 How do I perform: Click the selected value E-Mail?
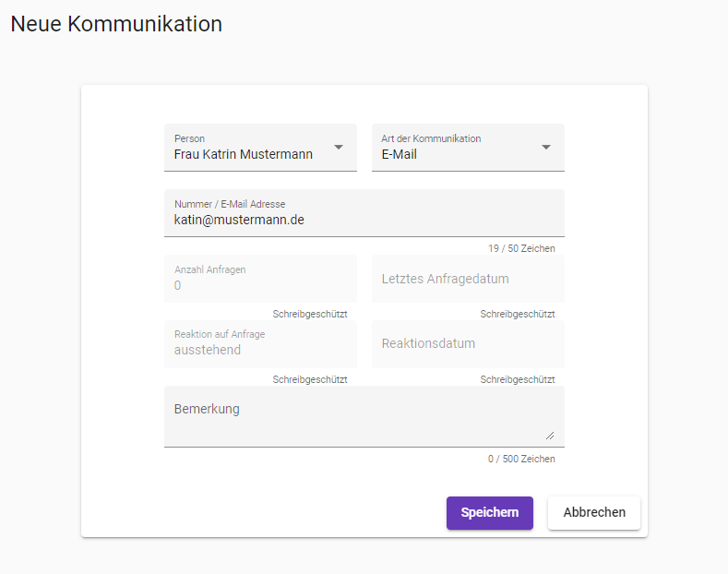pyautogui.click(x=400, y=155)
